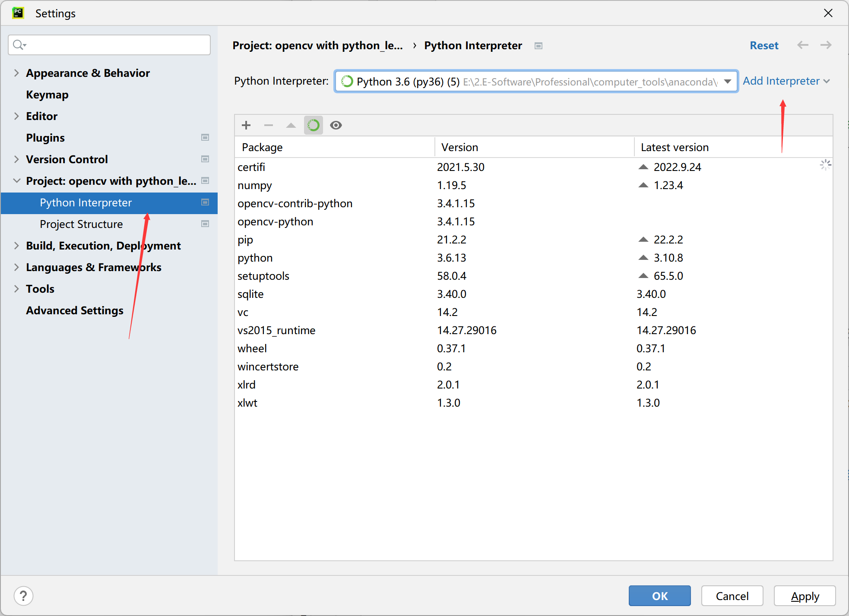
Task: Open the Python Interpreter dropdown
Action: 536,81
